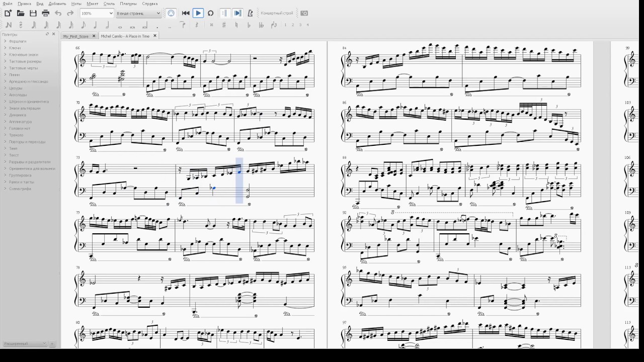The height and width of the screenshot is (362, 644).
Task: Open the Ноты menu
Action: click(x=76, y=4)
